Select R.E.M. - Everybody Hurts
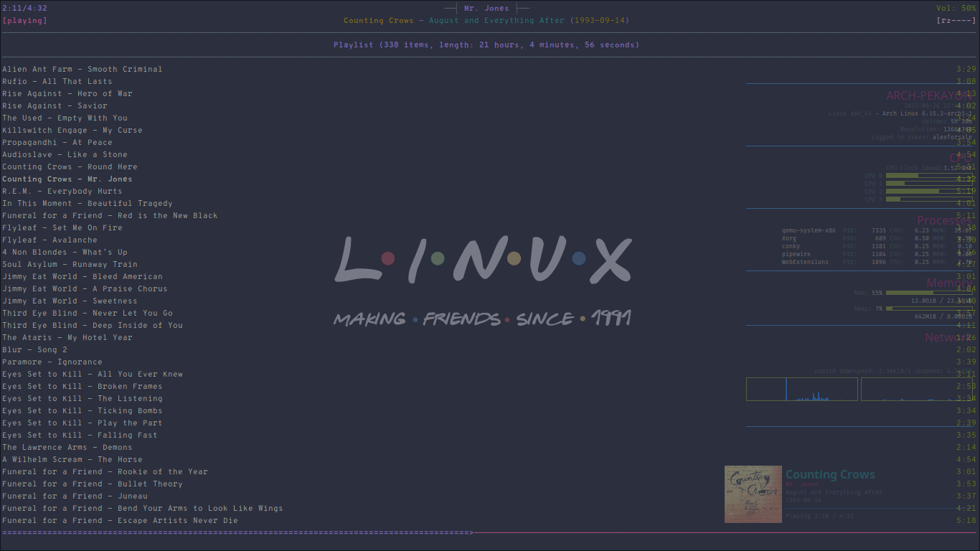The width and height of the screenshot is (980, 551). [x=62, y=192]
